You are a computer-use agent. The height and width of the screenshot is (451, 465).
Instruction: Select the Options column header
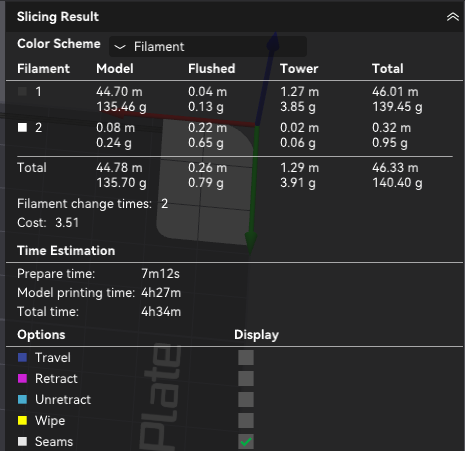pos(41,335)
